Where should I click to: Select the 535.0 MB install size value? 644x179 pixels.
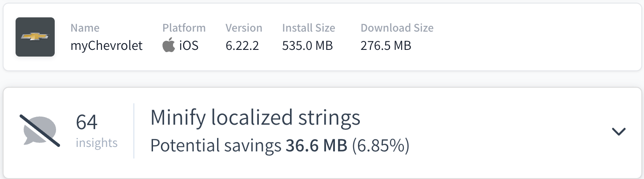click(307, 45)
